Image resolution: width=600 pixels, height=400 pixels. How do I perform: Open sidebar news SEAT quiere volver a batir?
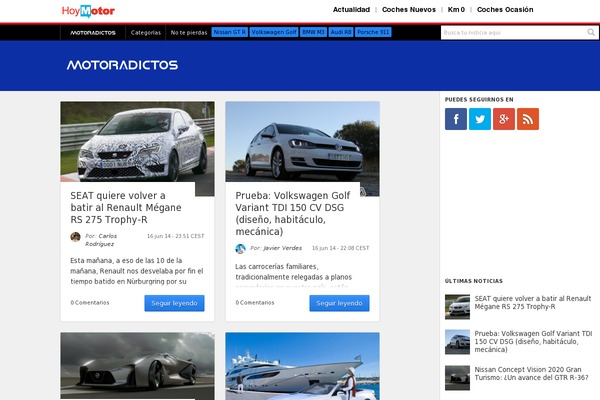coord(533,302)
